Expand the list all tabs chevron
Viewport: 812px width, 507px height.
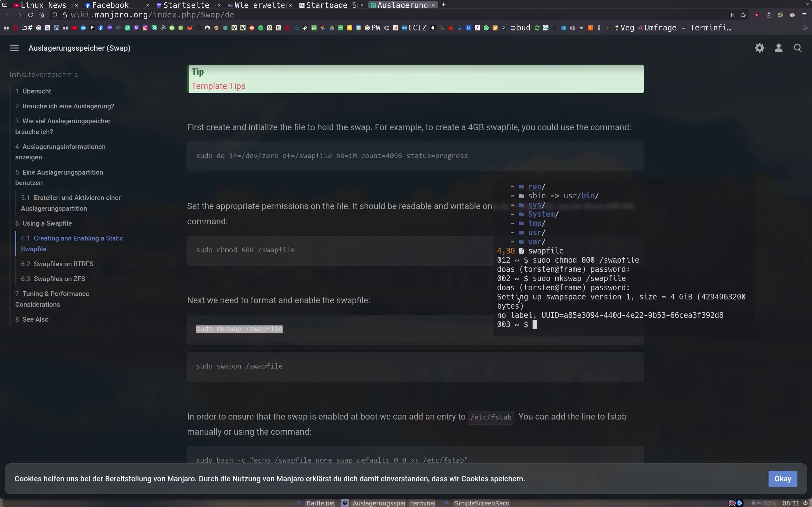[807, 5]
